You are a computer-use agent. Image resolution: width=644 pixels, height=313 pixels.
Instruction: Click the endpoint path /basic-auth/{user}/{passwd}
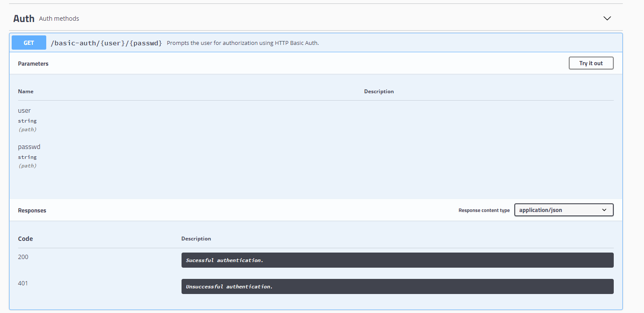click(107, 43)
